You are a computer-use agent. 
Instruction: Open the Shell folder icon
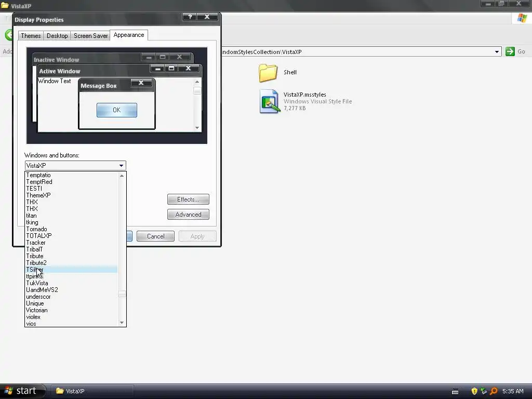coord(268,73)
